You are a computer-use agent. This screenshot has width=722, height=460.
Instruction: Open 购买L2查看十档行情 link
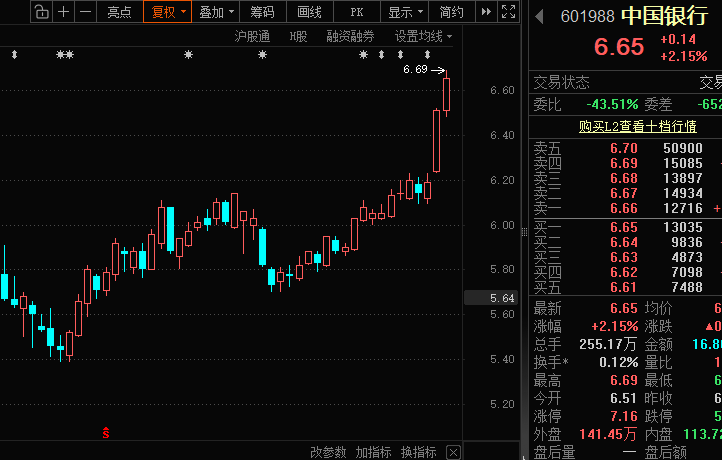coord(637,126)
